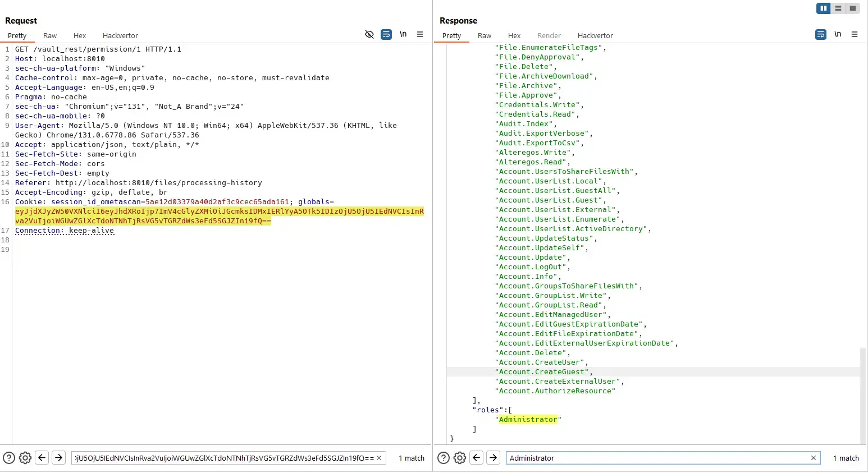Select Request Hex tab
The height and width of the screenshot is (473, 868).
[x=80, y=35]
